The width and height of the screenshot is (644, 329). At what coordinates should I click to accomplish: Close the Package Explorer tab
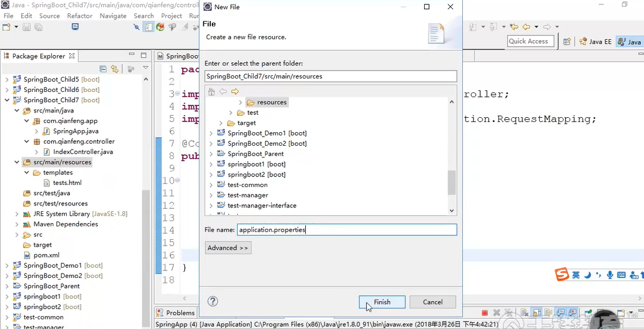(x=71, y=56)
